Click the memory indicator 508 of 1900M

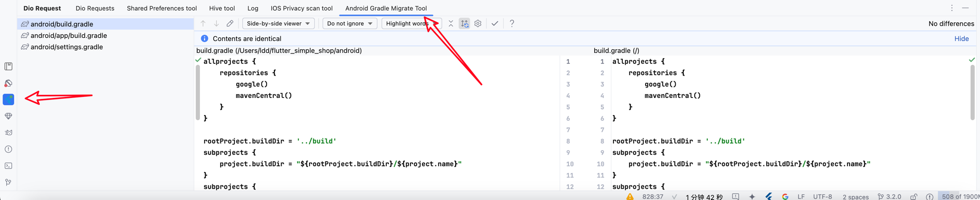click(959, 196)
